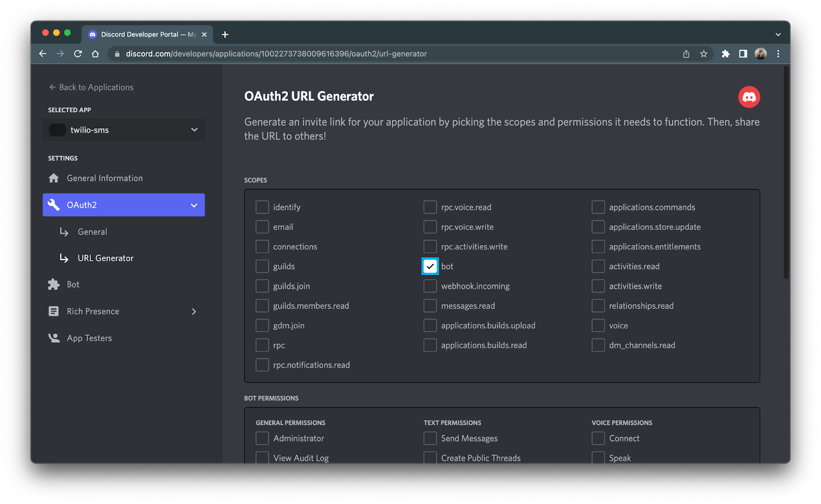The image size is (821, 504).
Task: Enable the applications.commands scope
Action: point(598,207)
